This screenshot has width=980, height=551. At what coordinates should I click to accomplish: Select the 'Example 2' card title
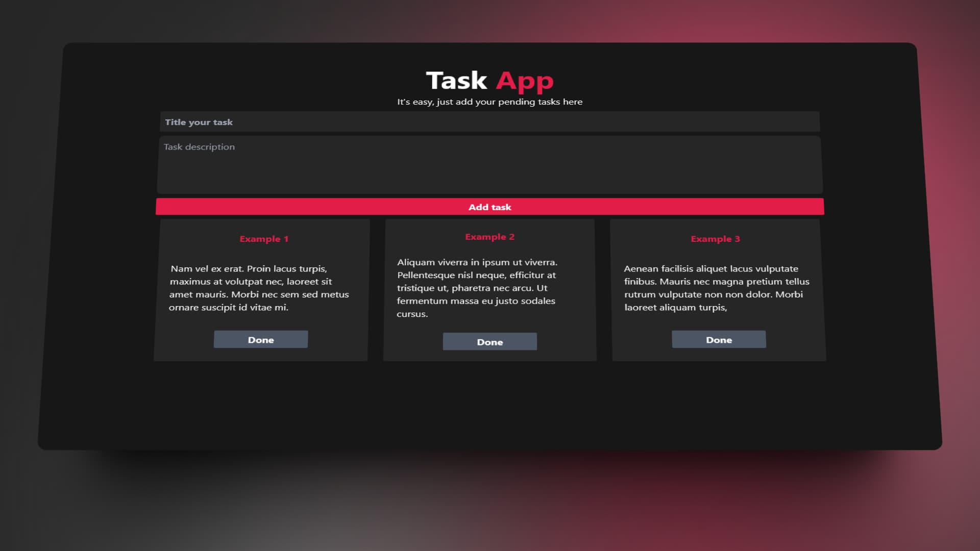(489, 237)
